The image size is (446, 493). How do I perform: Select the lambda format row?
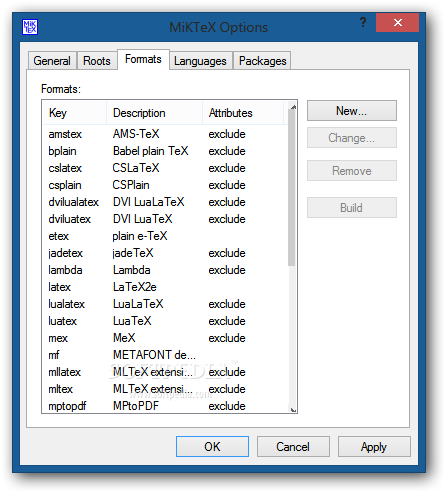tap(165, 270)
